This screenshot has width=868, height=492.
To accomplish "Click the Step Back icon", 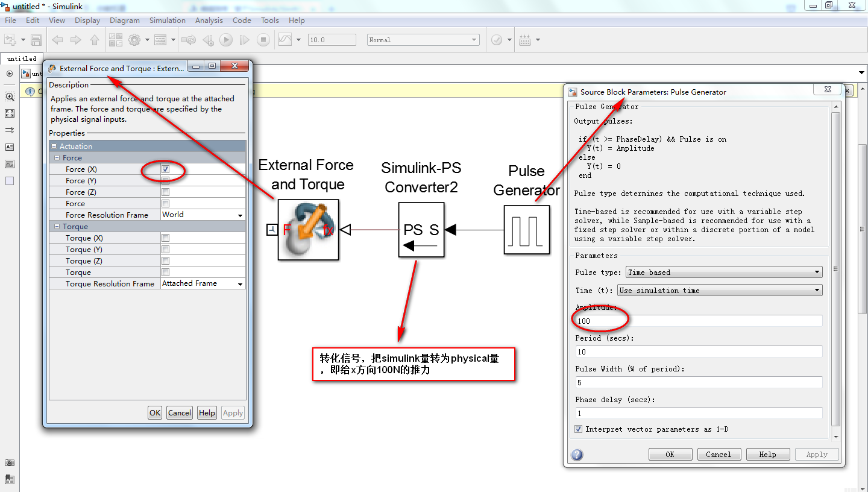I will [x=208, y=40].
